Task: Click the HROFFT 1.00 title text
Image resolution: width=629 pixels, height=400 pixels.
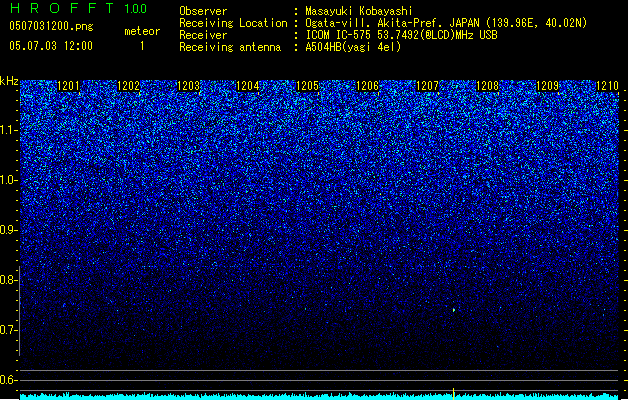Action: [x=78, y=8]
